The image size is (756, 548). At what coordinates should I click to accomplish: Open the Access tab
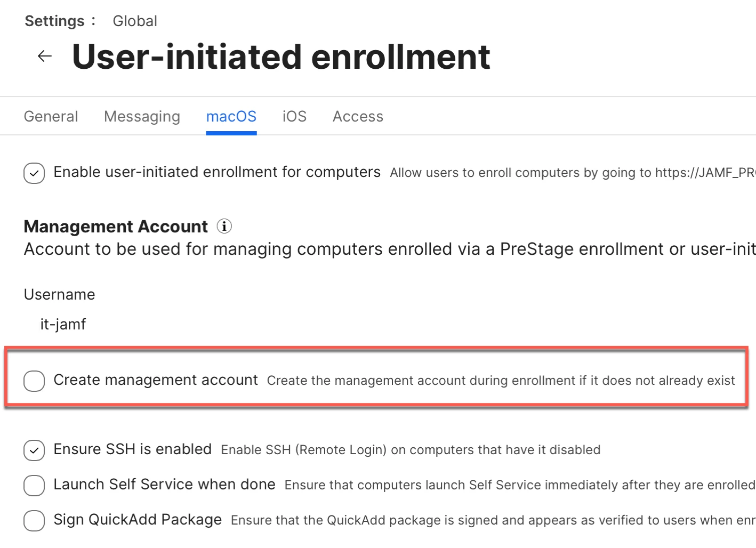[358, 116]
